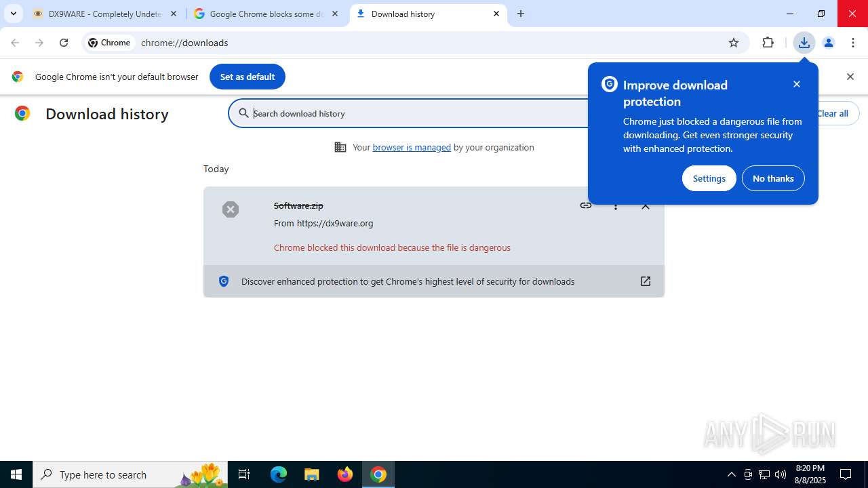Click the Software.zip file name
This screenshot has width=868, height=488.
[x=298, y=205]
